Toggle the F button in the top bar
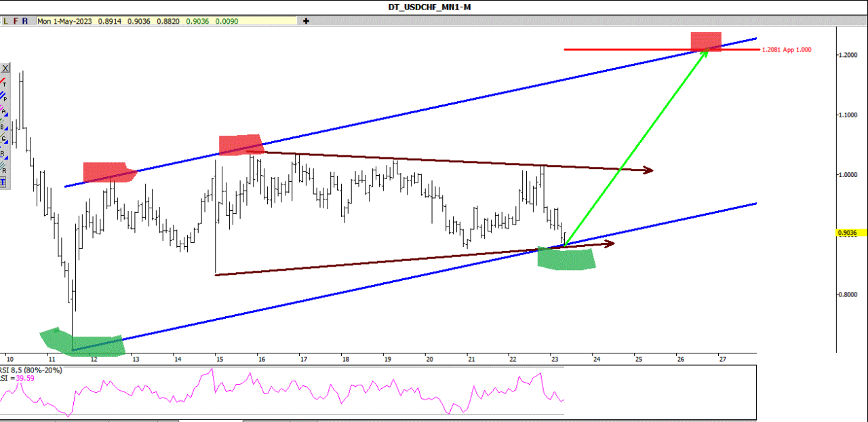The height and width of the screenshot is (422, 868). (x=15, y=21)
